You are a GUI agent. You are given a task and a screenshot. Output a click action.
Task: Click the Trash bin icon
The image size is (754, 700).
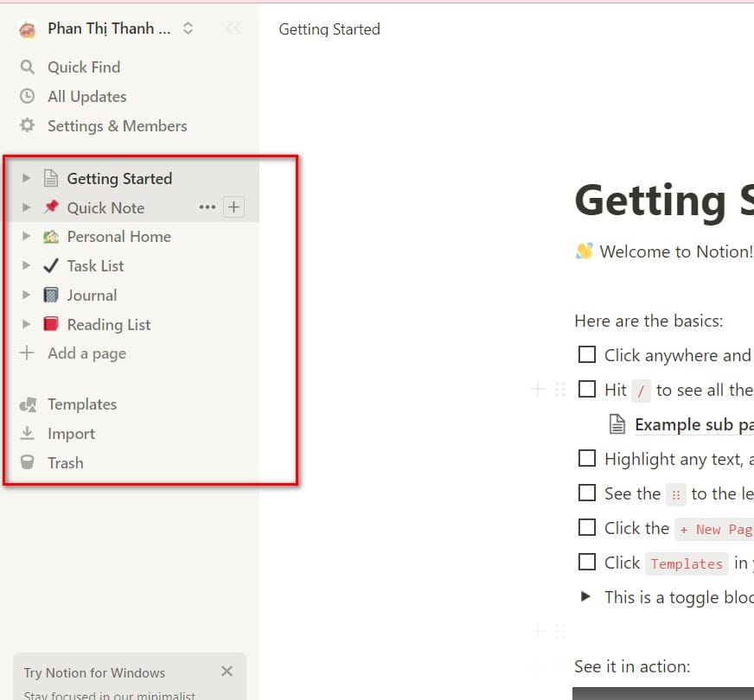point(28,462)
